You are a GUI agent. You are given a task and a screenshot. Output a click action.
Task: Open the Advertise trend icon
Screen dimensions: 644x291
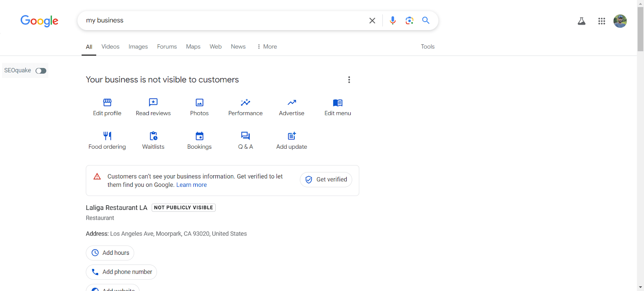pos(292,102)
